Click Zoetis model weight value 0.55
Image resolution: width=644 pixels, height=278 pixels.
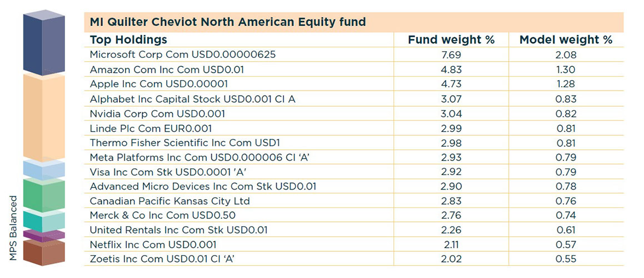click(566, 259)
